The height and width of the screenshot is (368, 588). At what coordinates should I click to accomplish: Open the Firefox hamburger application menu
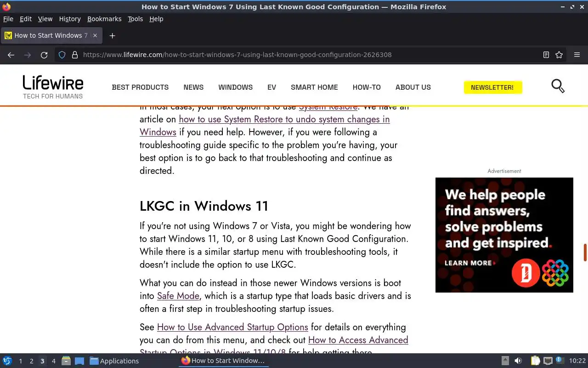click(577, 55)
